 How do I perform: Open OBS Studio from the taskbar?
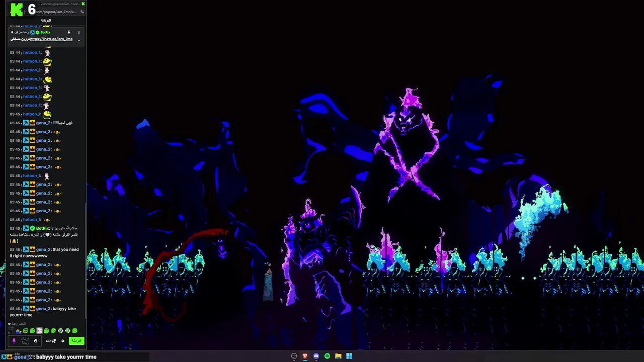[294, 356]
